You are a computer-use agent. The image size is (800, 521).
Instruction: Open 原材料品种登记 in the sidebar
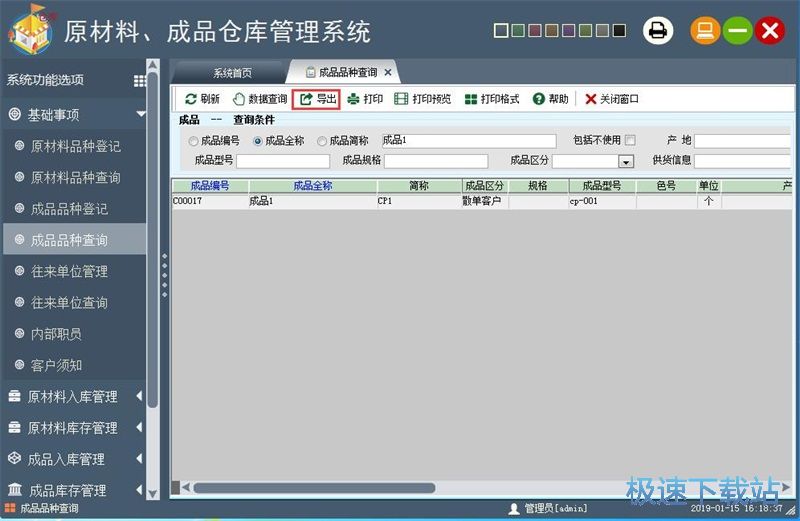click(75, 146)
